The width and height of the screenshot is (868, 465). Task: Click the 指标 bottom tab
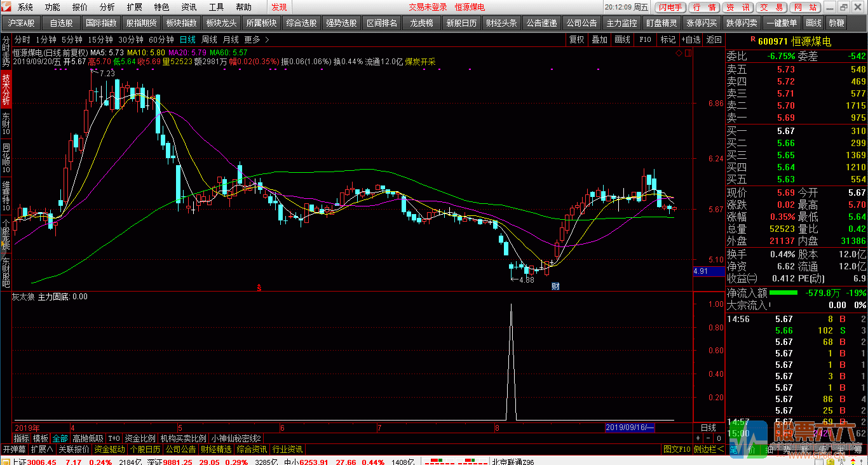point(22,438)
